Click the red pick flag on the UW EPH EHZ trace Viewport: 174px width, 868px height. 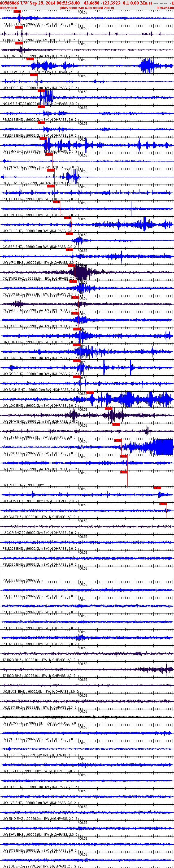coord(56,202)
